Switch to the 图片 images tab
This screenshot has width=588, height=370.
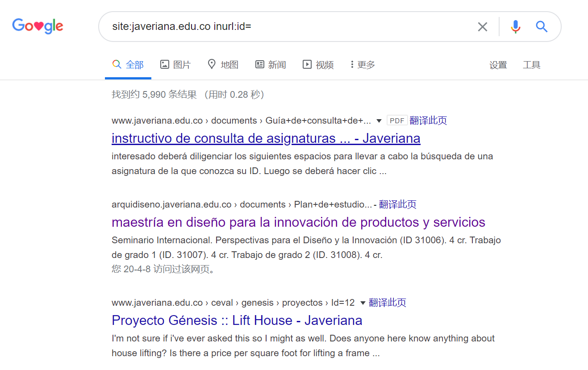tap(175, 65)
